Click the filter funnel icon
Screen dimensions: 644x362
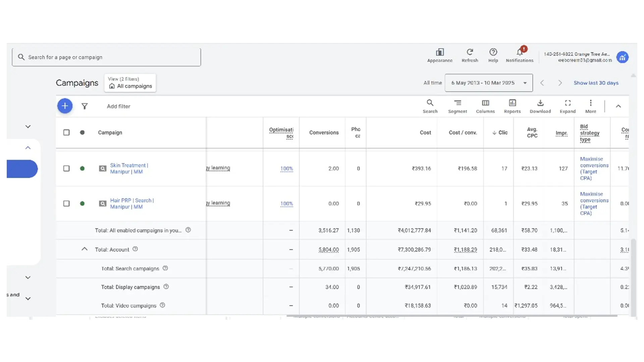click(85, 106)
